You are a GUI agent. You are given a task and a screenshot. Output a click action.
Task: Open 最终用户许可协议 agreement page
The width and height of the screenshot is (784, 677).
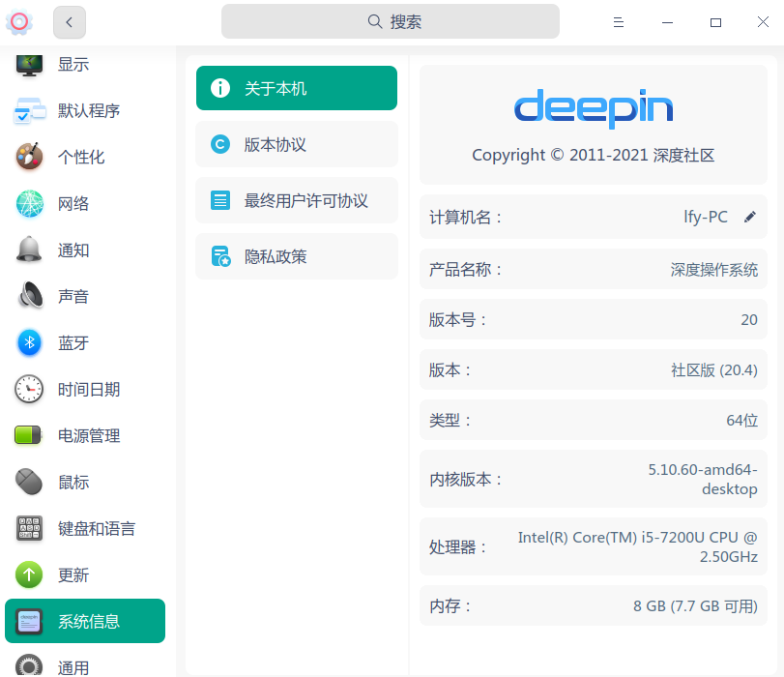tap(296, 199)
